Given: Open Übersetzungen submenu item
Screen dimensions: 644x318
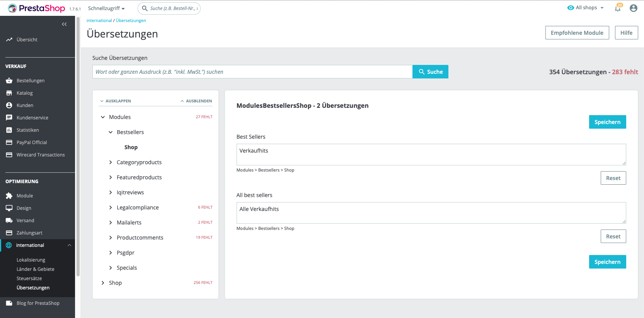Looking at the screenshot, I should click(33, 288).
